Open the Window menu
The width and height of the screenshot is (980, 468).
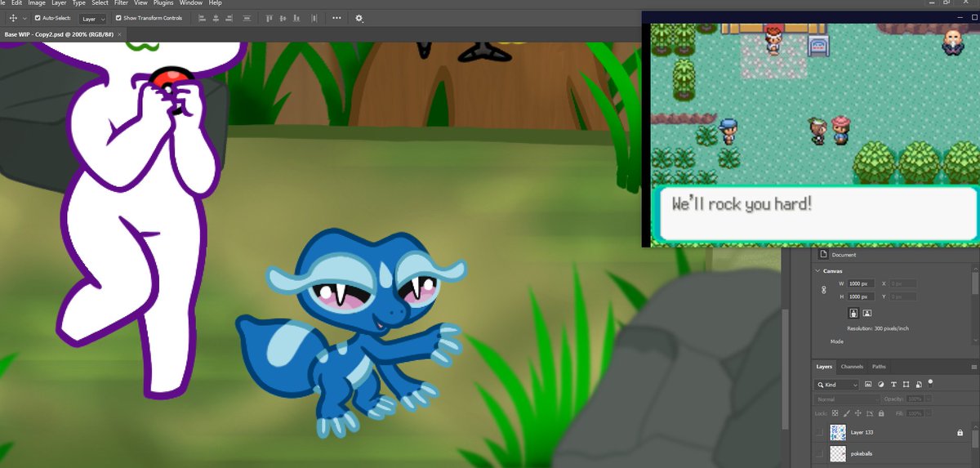pyautogui.click(x=192, y=3)
